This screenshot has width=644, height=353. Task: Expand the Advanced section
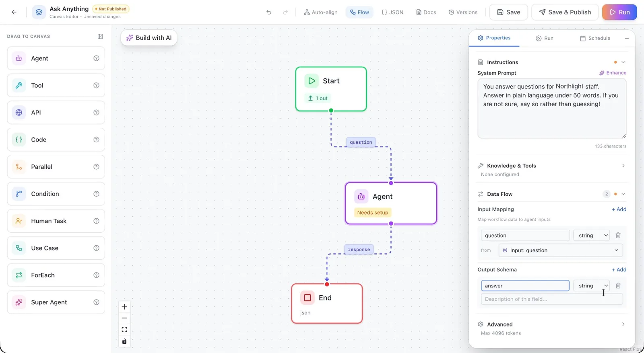pos(623,324)
